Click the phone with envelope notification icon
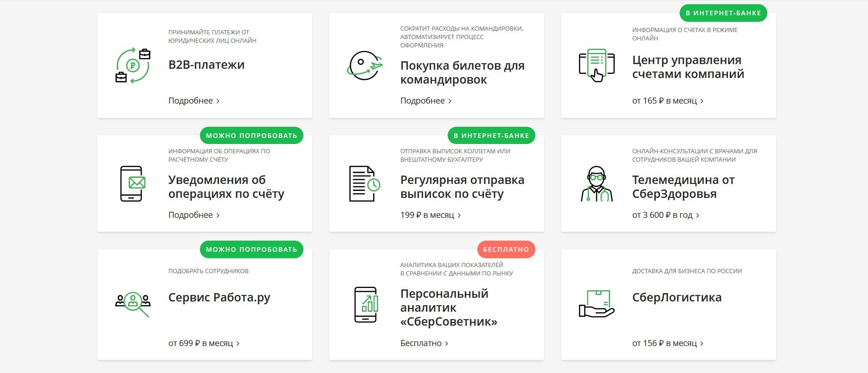This screenshot has height=373, width=868. (x=133, y=183)
